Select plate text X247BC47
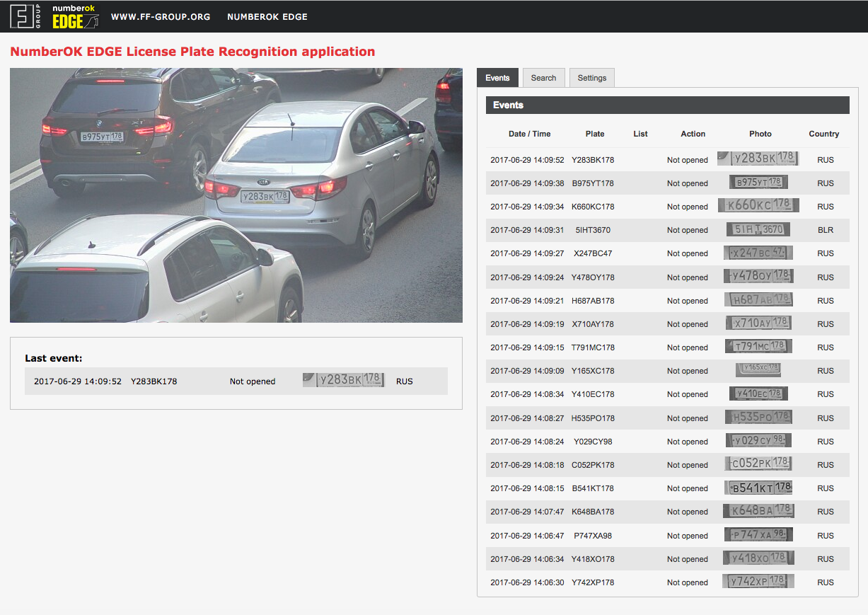 click(593, 253)
